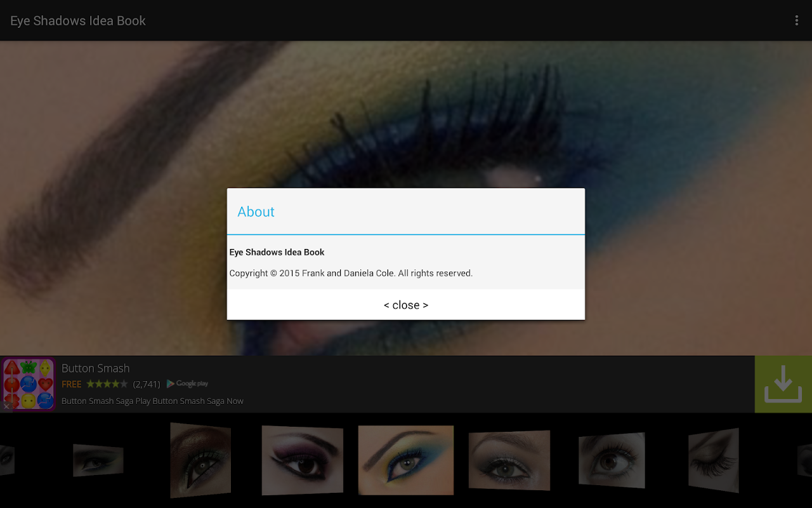This screenshot has height=508, width=812.
Task: Click the Eye Shadows Idea Book title bar text
Action: click(x=78, y=20)
